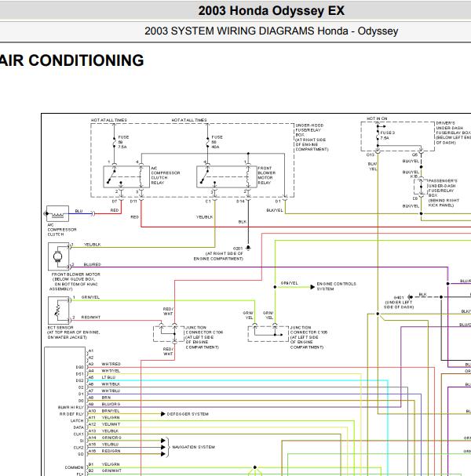Select the front blower motor symbol
471x476 pixels.
[58, 256]
